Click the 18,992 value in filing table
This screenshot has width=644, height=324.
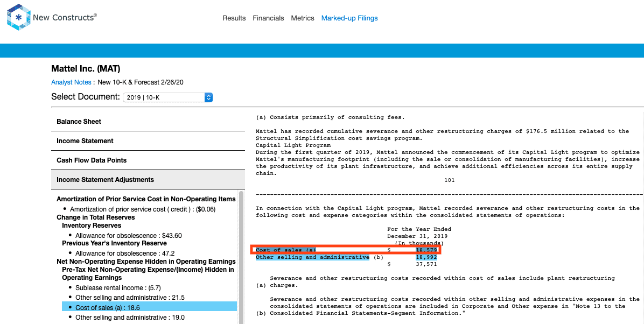425,257
